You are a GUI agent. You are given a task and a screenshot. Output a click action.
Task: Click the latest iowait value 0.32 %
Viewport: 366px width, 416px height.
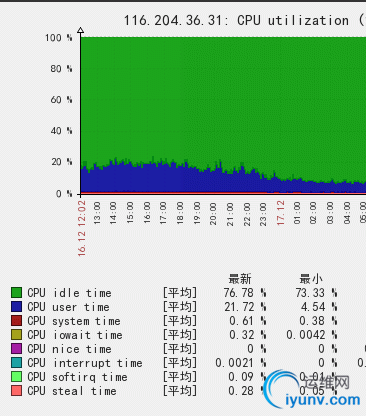point(248,335)
